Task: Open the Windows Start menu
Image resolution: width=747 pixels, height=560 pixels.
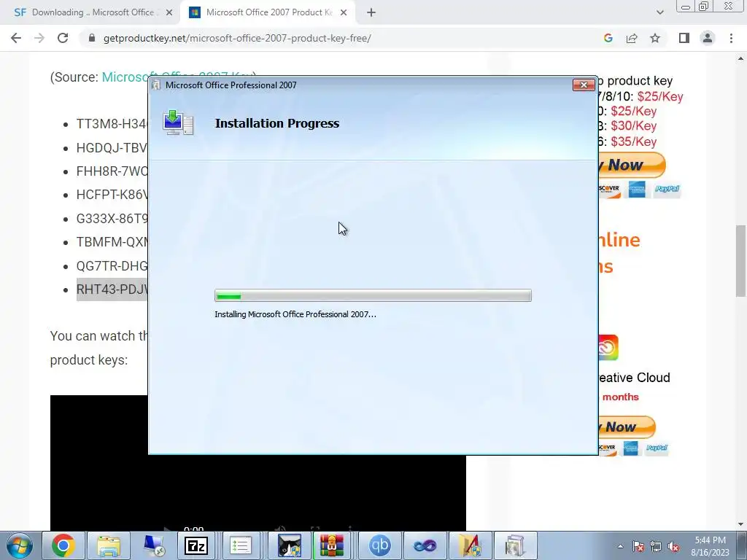Action: coord(20,545)
